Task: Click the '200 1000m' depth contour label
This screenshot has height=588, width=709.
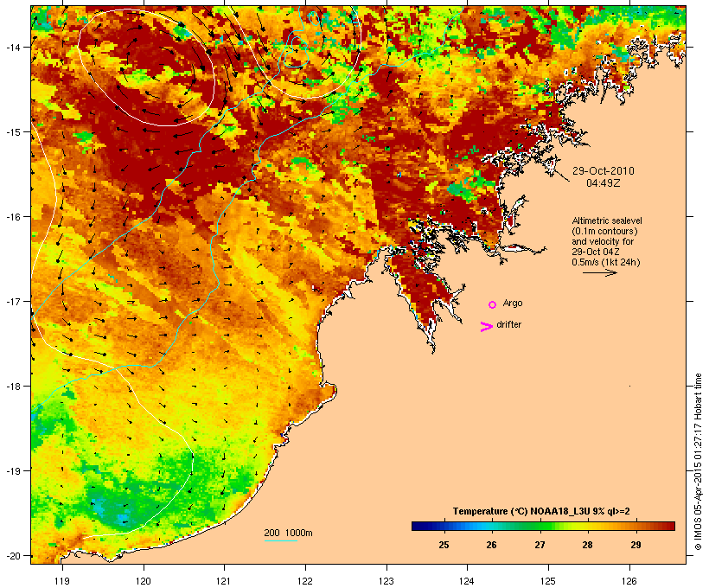Action: [288, 533]
